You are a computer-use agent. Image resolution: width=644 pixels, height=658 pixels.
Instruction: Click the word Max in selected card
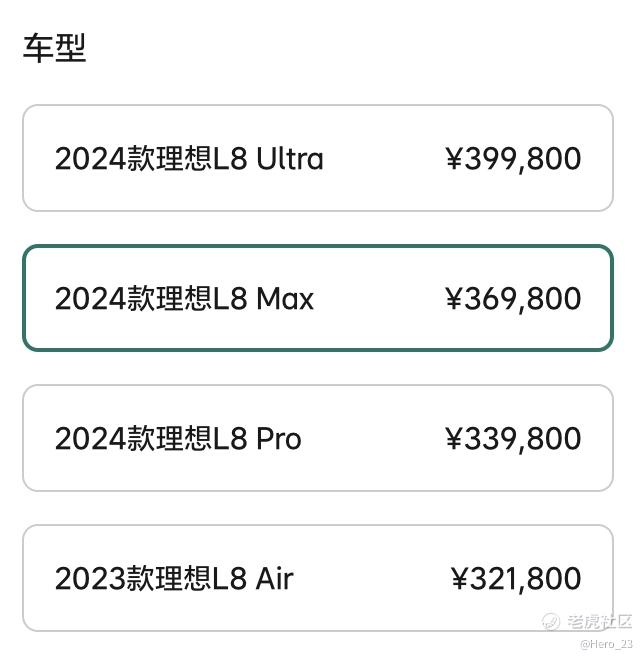coord(285,298)
